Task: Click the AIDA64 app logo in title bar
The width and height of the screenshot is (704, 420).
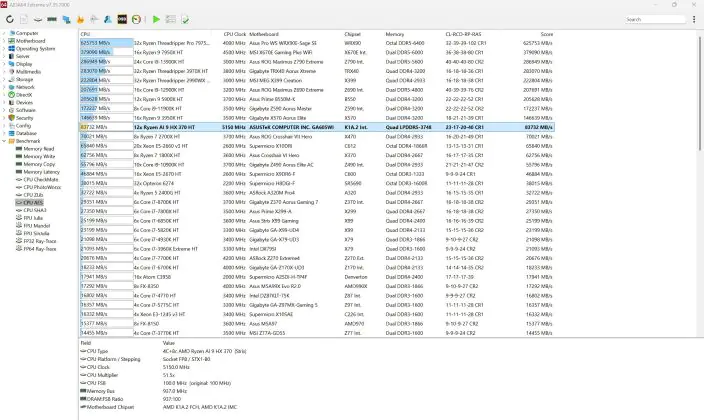Action: pos(4,4)
